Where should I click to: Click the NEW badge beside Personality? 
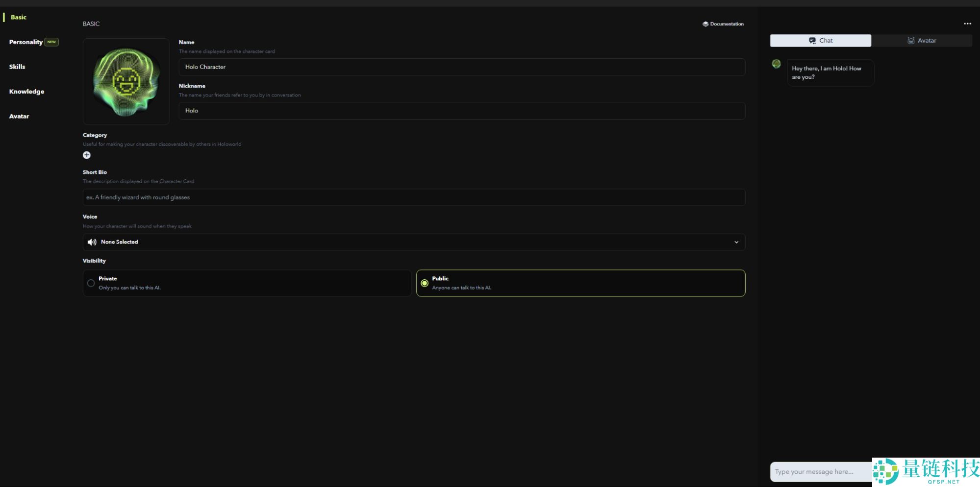[51, 42]
